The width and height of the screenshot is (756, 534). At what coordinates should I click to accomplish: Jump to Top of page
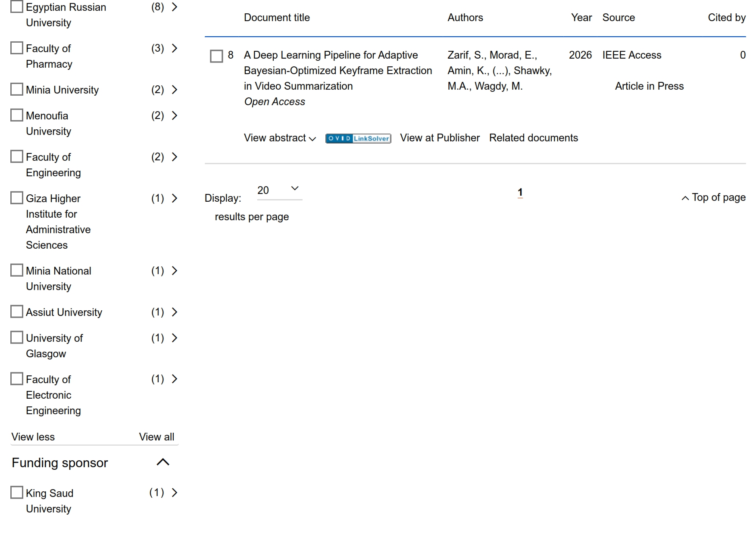click(x=714, y=197)
